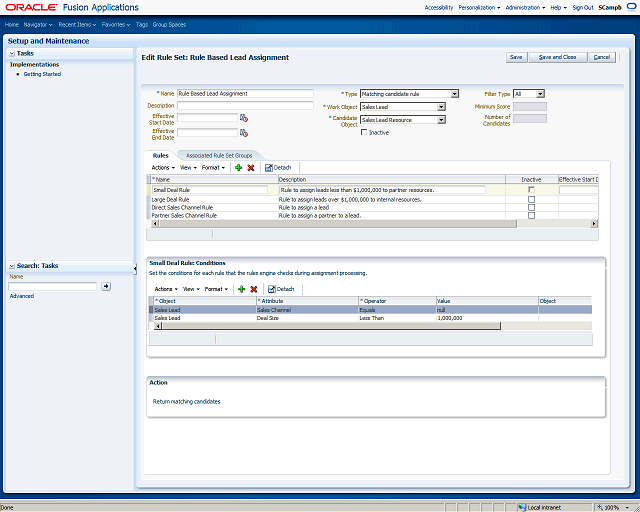Select the Partner Sales Channel Rule row
This screenshot has width=640, height=512.
pos(372,216)
